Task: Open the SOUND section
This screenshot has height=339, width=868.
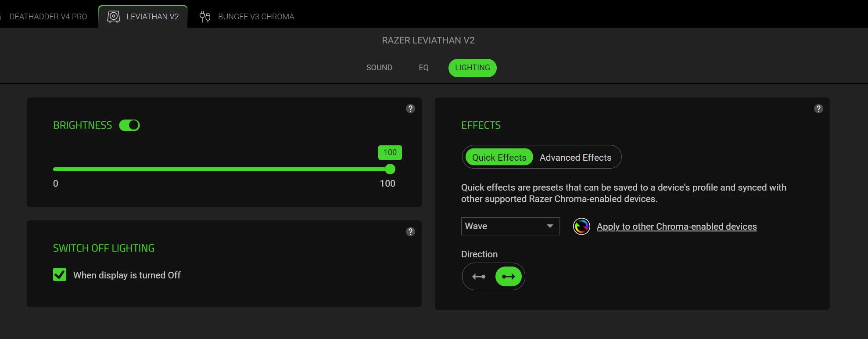Action: (379, 68)
